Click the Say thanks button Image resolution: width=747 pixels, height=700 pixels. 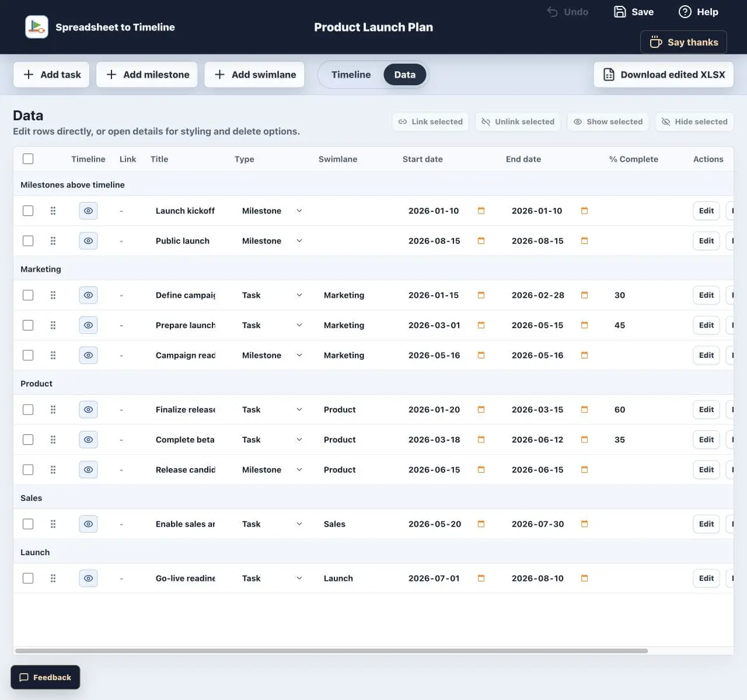pyautogui.click(x=683, y=42)
